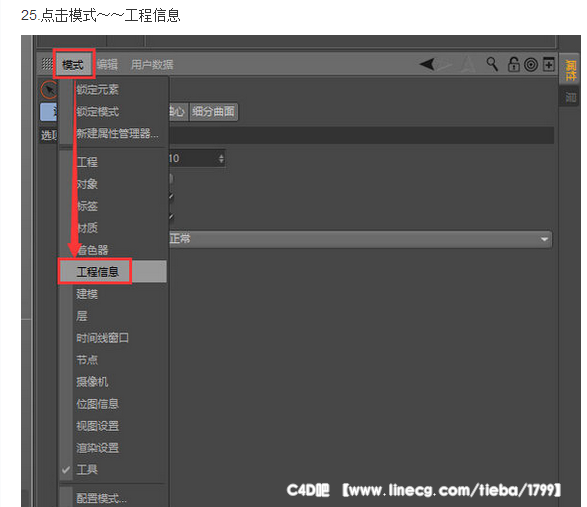The height and width of the screenshot is (507, 587).
Task: Switch to the 属性 side tab
Action: click(x=570, y=70)
